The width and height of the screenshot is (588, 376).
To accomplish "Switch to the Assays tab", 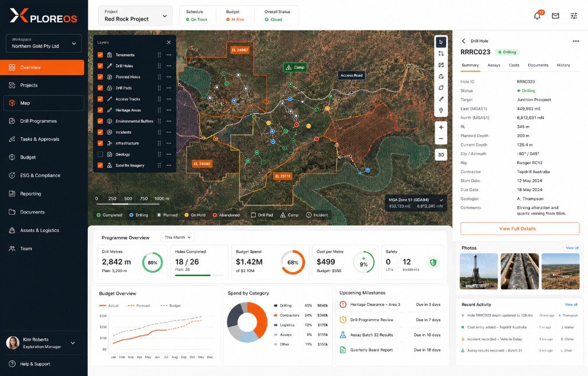I will (x=493, y=65).
